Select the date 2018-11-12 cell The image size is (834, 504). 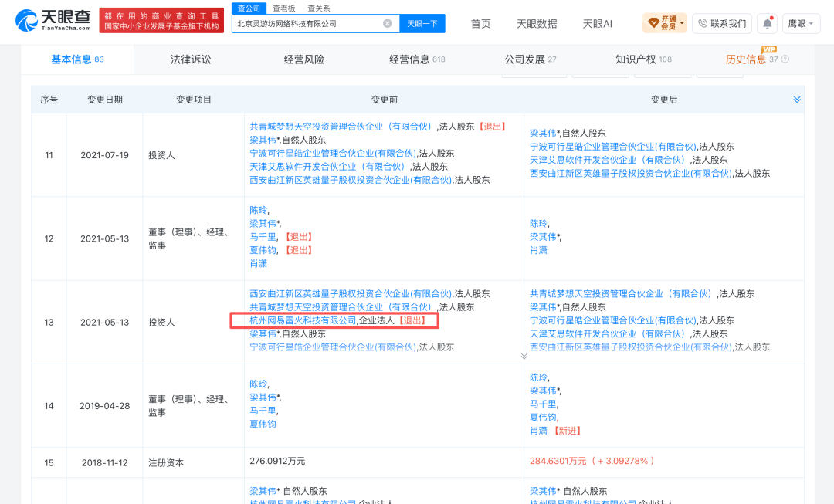[x=105, y=463]
